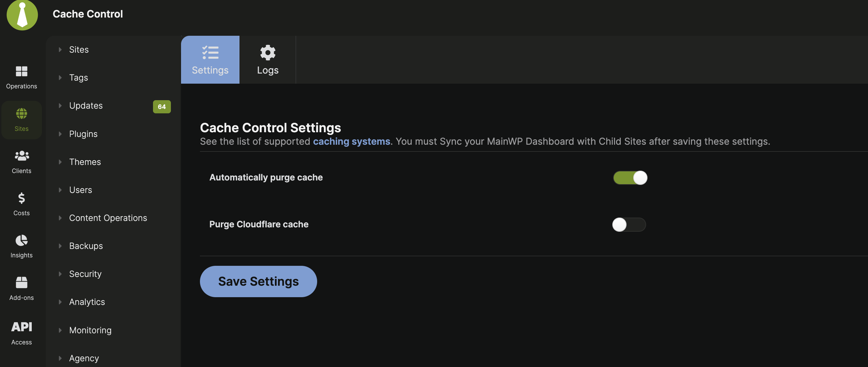868x367 pixels.
Task: Open the Themes menu item
Action: point(85,162)
